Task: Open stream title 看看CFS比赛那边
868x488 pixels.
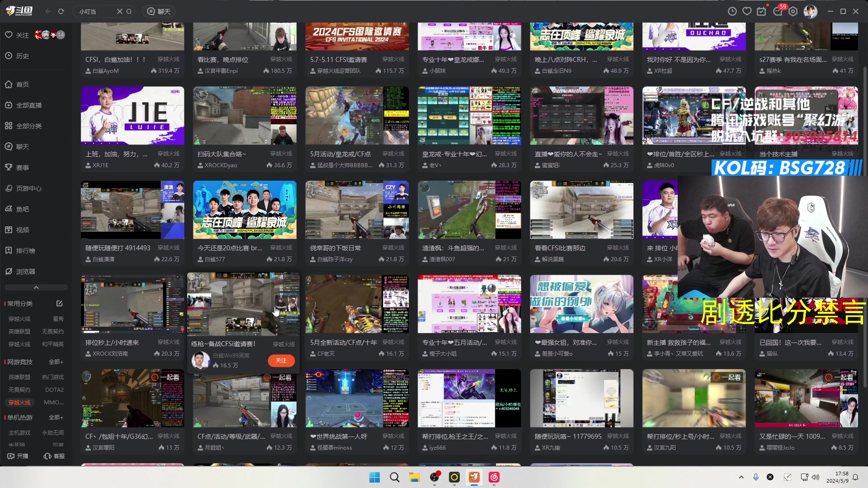Action: pyautogui.click(x=560, y=248)
